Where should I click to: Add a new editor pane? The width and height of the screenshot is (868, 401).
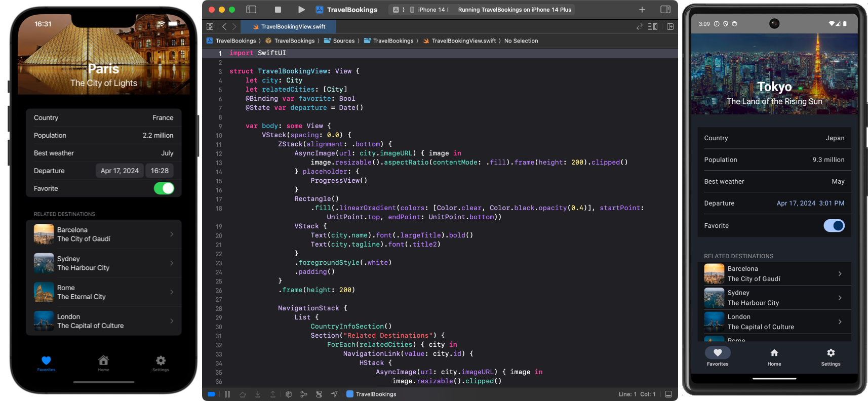pos(670,27)
